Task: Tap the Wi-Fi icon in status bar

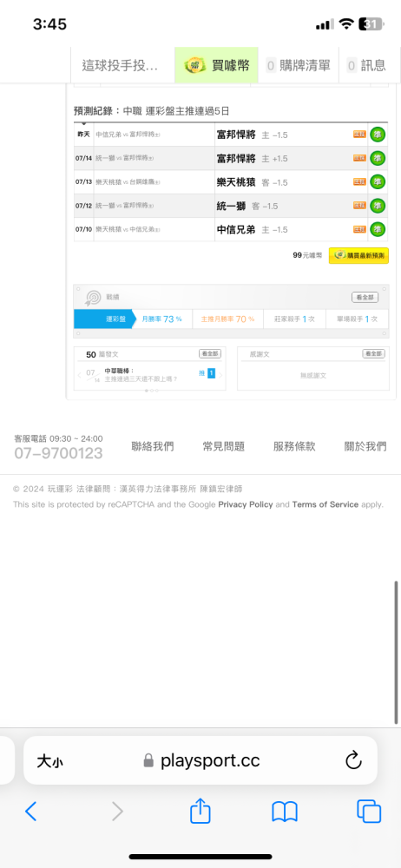Action: tap(346, 24)
